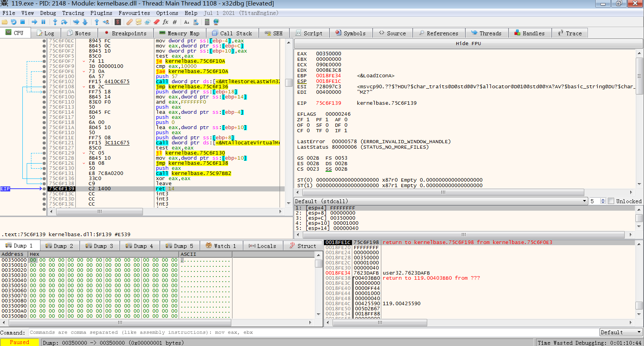Click the Restart program toolbar icon
The image size is (644, 346).
pyautogui.click(x=14, y=22)
